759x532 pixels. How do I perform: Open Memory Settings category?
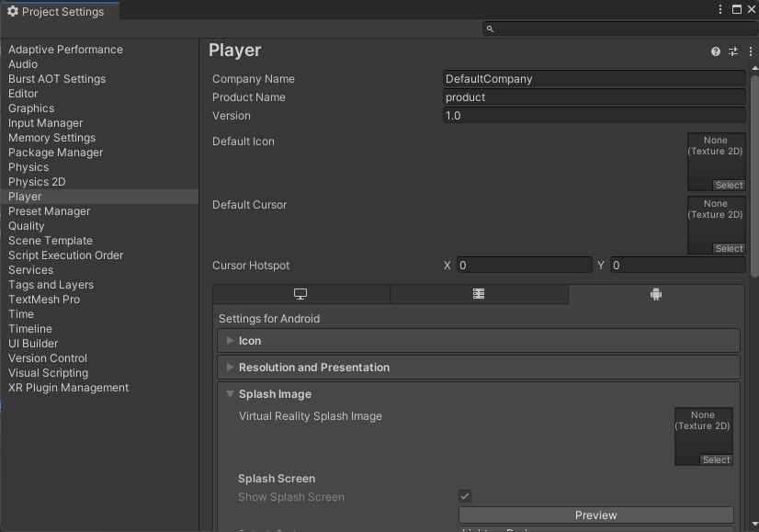point(99,138)
